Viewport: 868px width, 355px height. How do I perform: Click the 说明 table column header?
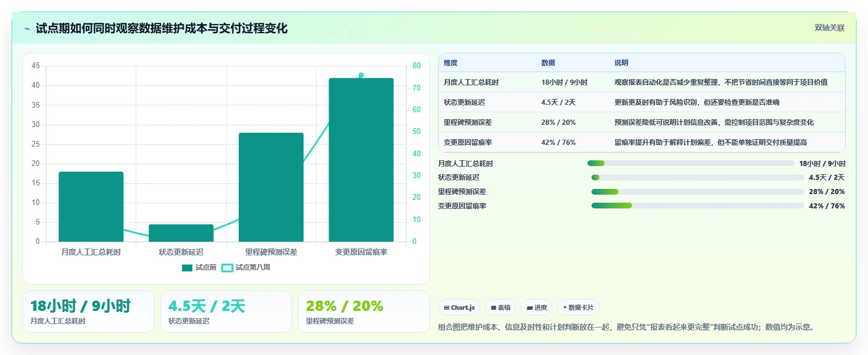tap(621, 62)
